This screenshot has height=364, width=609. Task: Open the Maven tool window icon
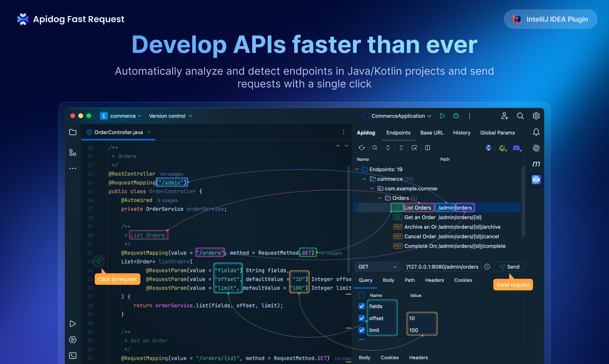(x=536, y=164)
